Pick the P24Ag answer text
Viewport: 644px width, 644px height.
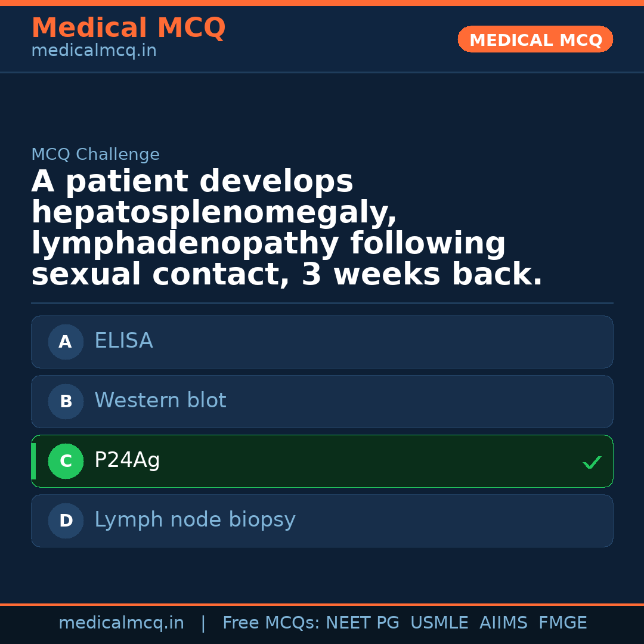click(x=127, y=460)
